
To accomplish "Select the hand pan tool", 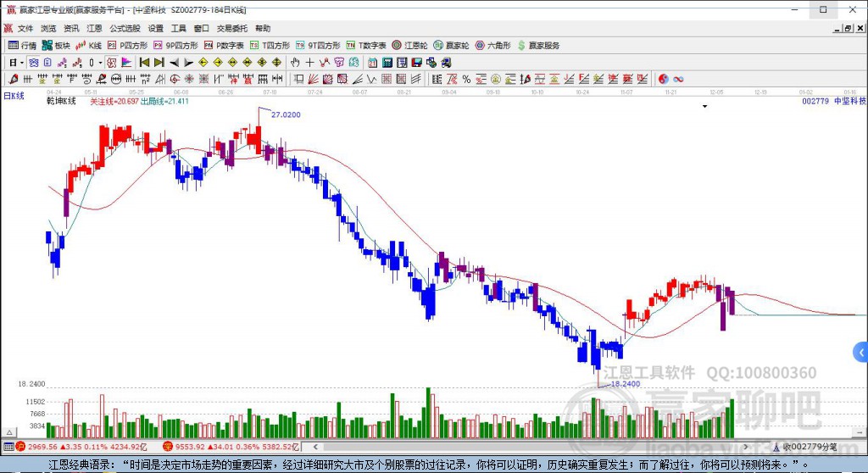I will (x=295, y=63).
